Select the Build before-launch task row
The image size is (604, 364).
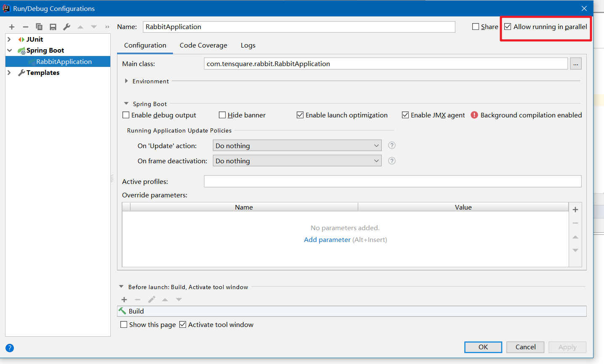click(x=352, y=311)
